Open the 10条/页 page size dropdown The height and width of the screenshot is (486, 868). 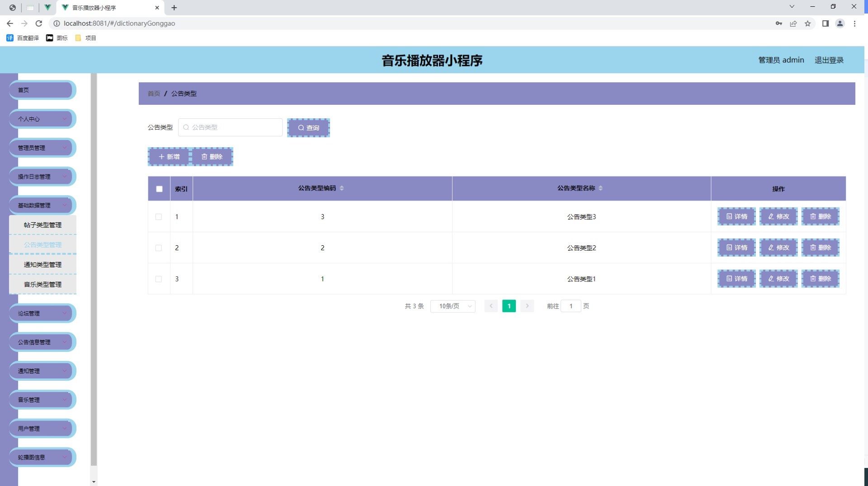[453, 306]
